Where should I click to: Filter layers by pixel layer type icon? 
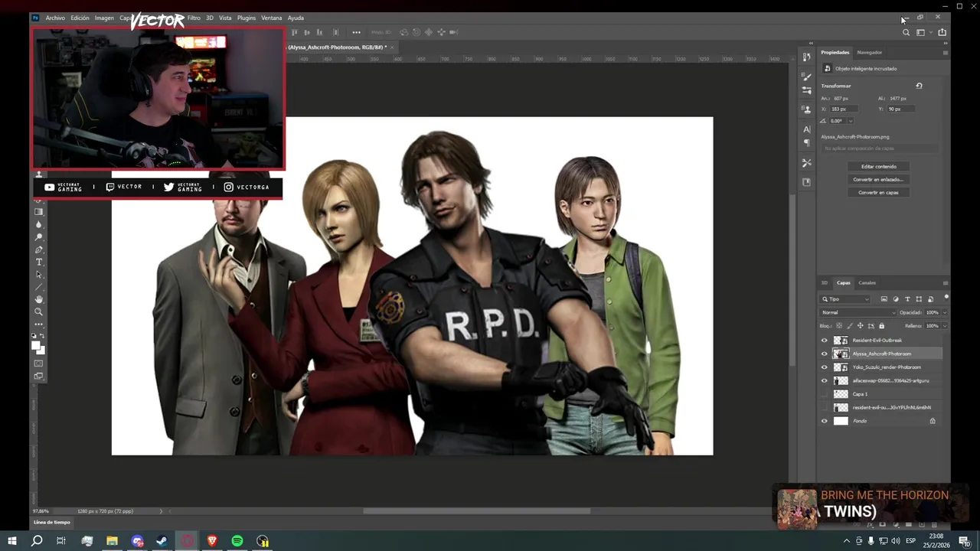pos(884,299)
